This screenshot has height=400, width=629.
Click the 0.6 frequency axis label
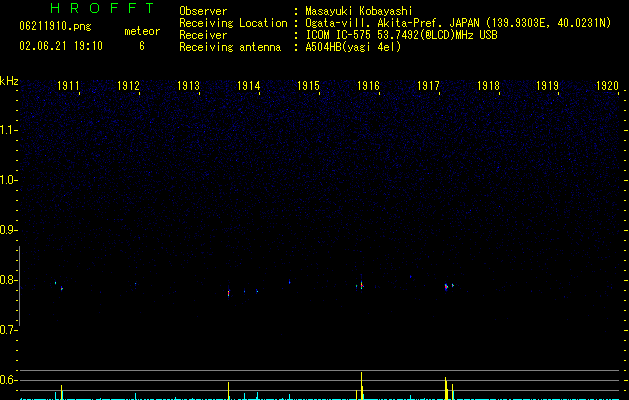pos(9,380)
